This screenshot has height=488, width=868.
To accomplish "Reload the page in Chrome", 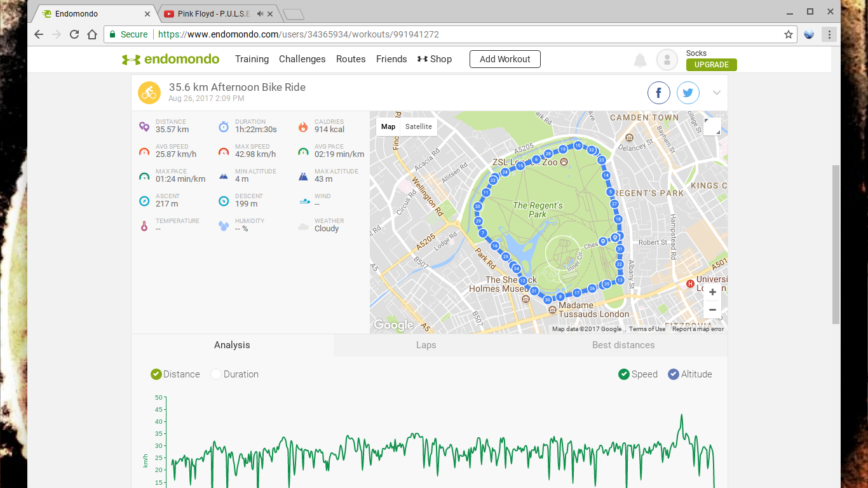I will point(74,34).
